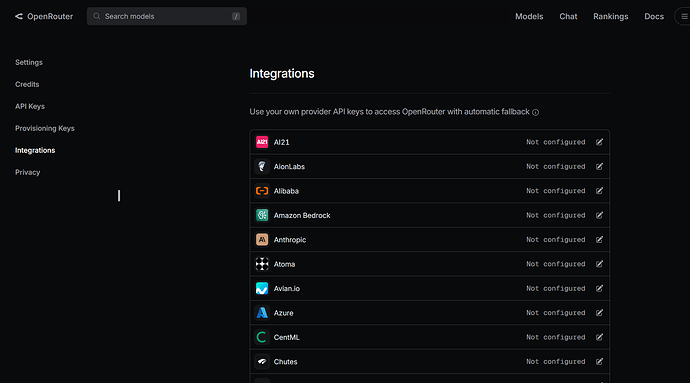The height and width of the screenshot is (383, 690).
Task: Focus the Search models field
Action: (x=167, y=16)
